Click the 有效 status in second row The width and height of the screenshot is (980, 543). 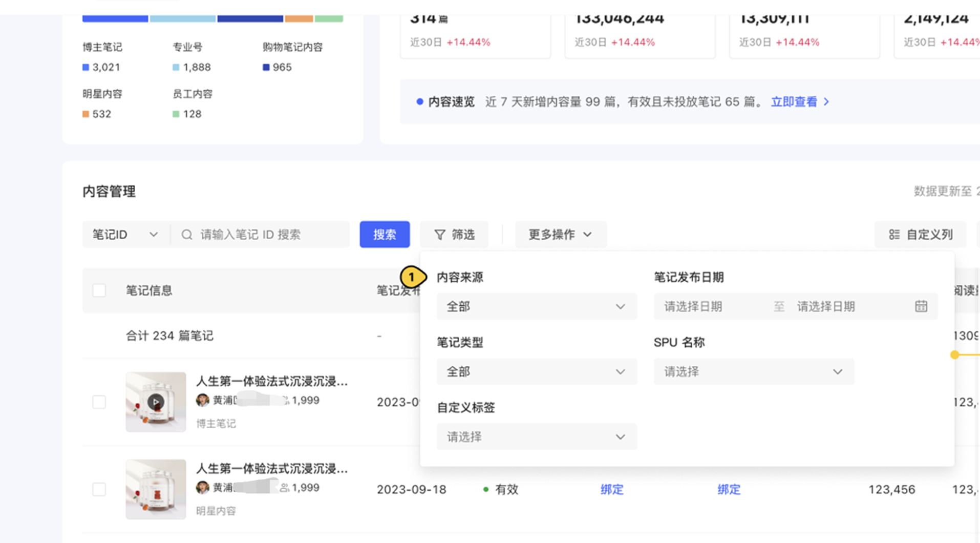501,489
